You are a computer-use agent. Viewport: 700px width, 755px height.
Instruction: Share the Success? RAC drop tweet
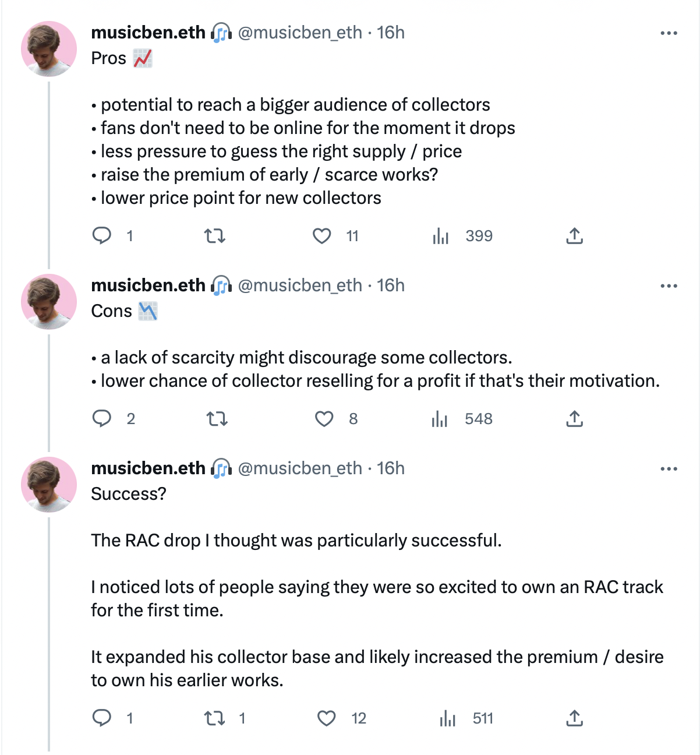[574, 718]
